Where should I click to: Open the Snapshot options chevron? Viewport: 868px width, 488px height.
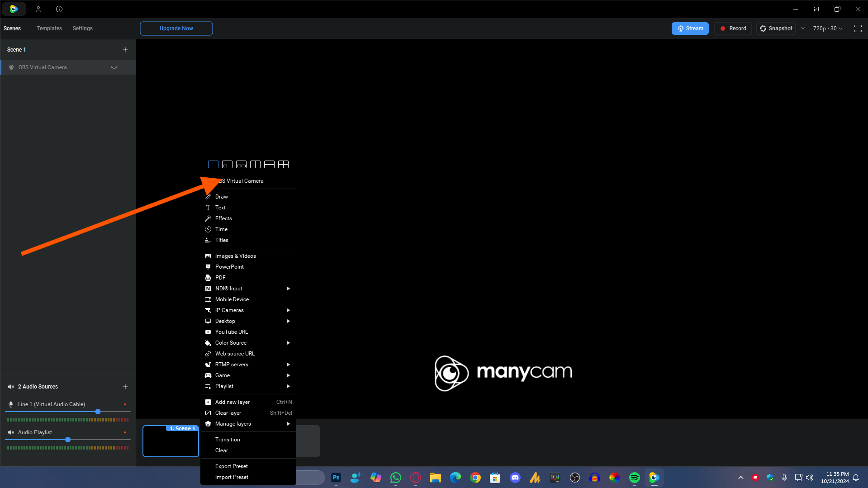click(x=803, y=28)
